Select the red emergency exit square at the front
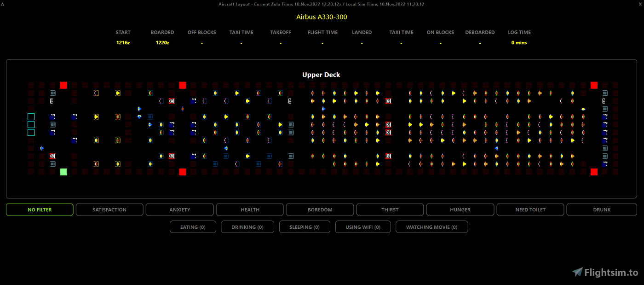Viewport: 644px width, 285px height. tap(63, 85)
